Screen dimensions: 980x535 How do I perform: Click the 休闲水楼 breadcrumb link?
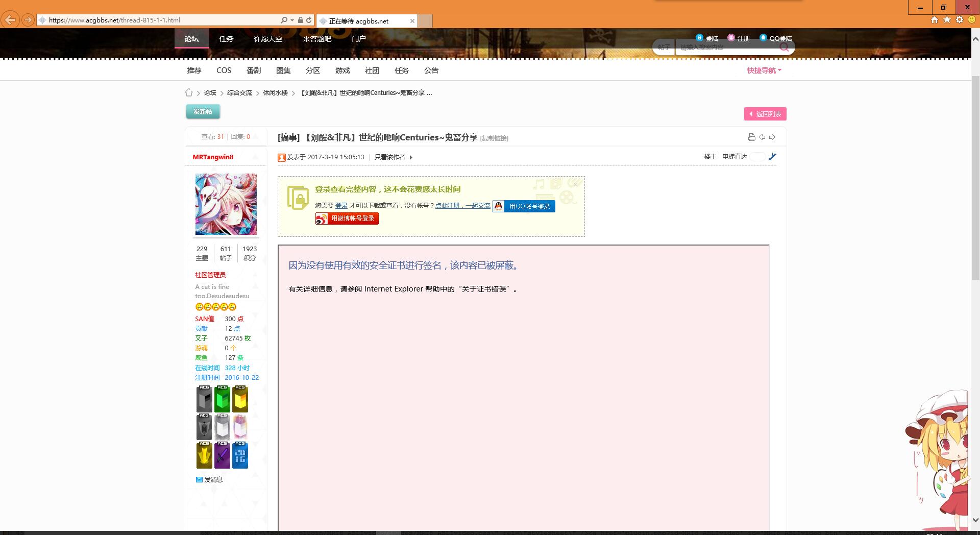pyautogui.click(x=275, y=93)
